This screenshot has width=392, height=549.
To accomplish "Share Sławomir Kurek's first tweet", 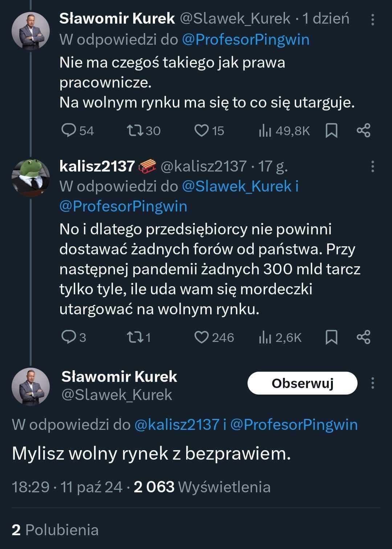I will point(363,130).
